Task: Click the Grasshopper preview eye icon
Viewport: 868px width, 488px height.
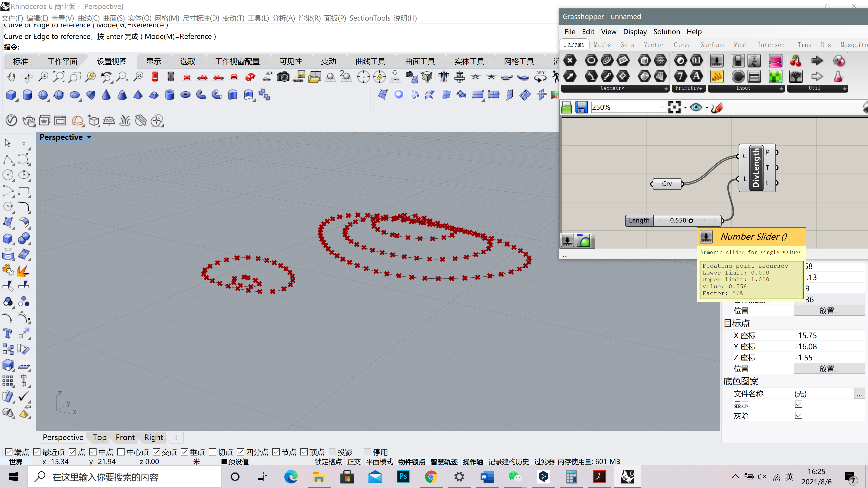Action: [x=696, y=108]
